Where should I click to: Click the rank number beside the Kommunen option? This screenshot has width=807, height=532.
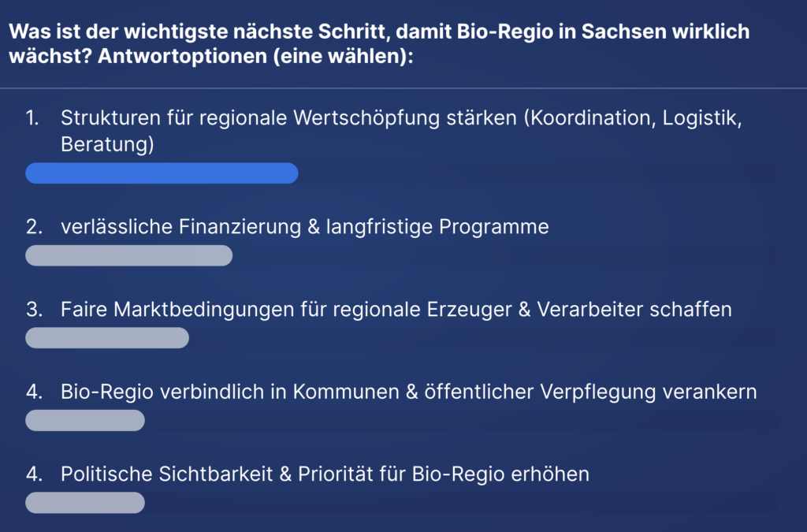33,392
